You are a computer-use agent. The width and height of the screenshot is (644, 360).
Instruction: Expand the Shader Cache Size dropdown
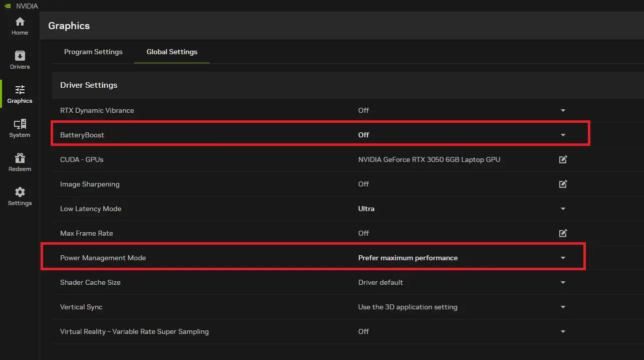[x=563, y=282]
